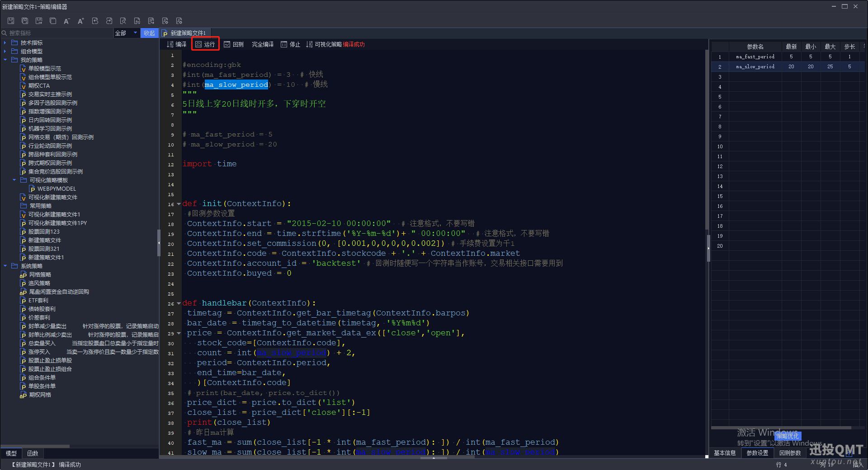
Task: Click the first font settings gear icon
Action: point(165,21)
